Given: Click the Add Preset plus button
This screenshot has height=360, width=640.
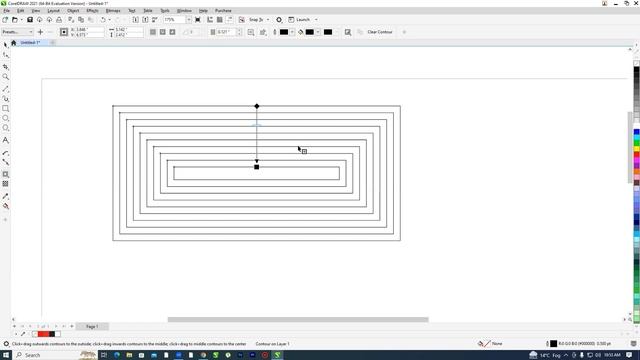Looking at the screenshot, I should click(x=40, y=32).
